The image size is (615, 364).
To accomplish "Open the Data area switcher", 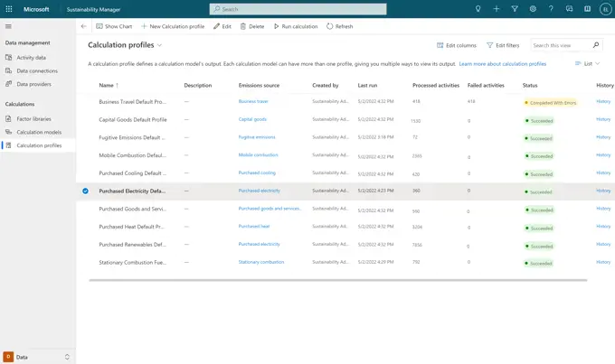I will tap(37, 357).
